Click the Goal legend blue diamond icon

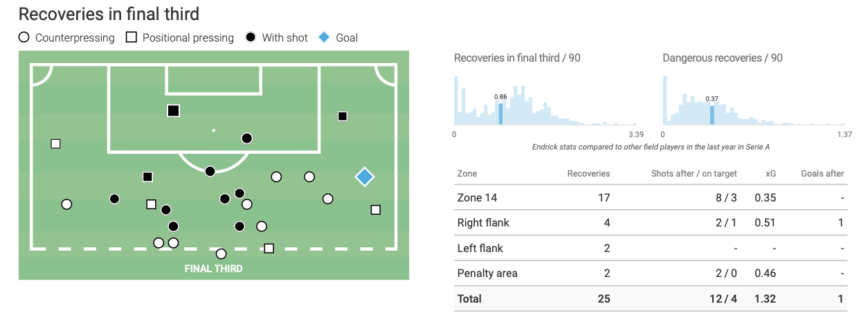[324, 37]
